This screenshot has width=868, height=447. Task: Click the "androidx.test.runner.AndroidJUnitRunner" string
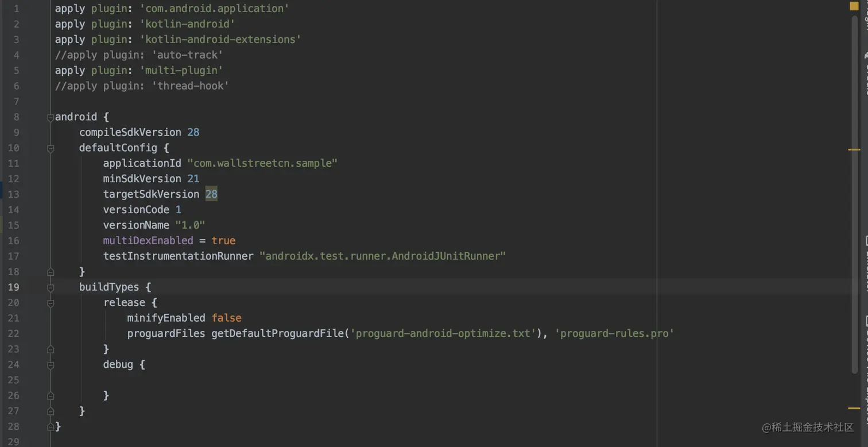(383, 257)
